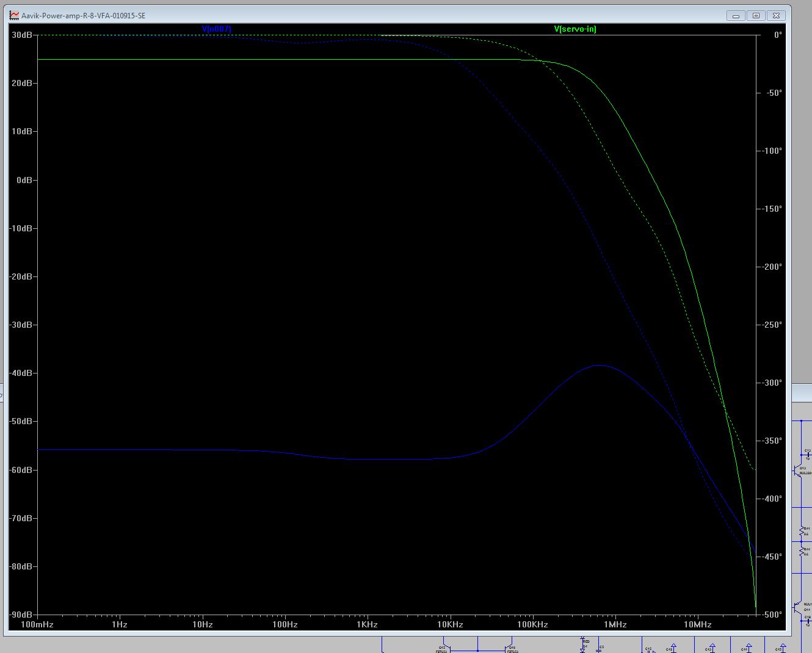Select the V(servo-in) trace label
Image resolution: width=812 pixels, height=653 pixels.
pyautogui.click(x=575, y=29)
